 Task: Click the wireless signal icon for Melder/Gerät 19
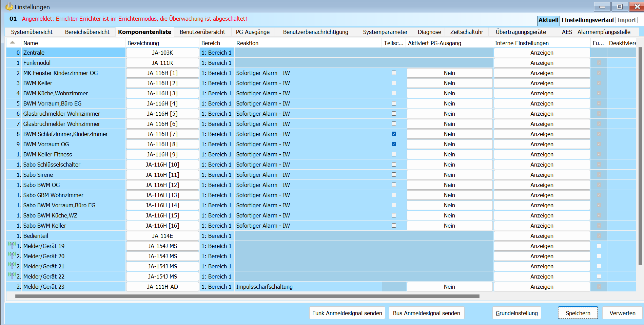tap(12, 245)
